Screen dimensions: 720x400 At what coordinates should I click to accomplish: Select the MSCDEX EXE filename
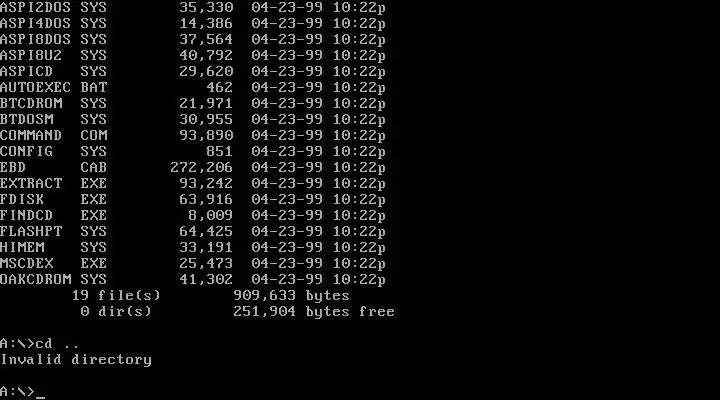(53, 263)
